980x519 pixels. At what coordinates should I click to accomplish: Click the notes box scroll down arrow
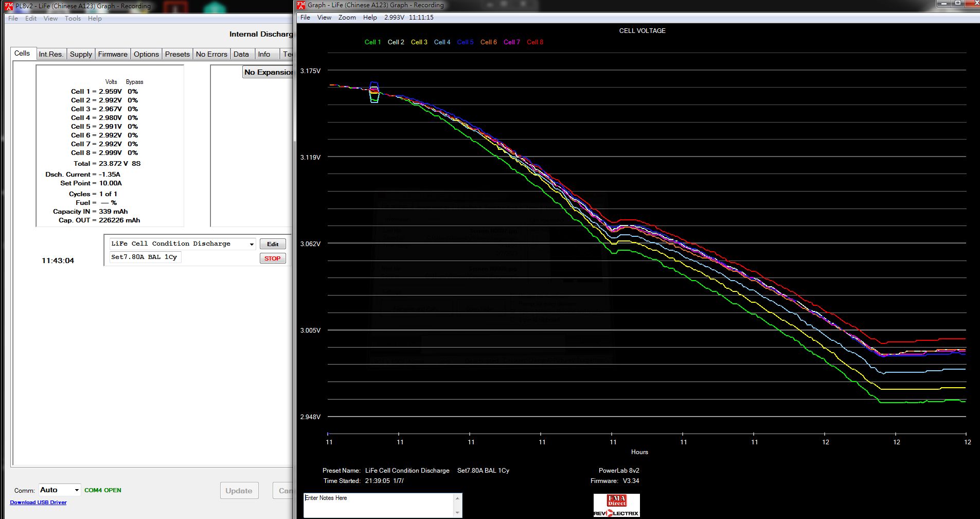pos(457,513)
